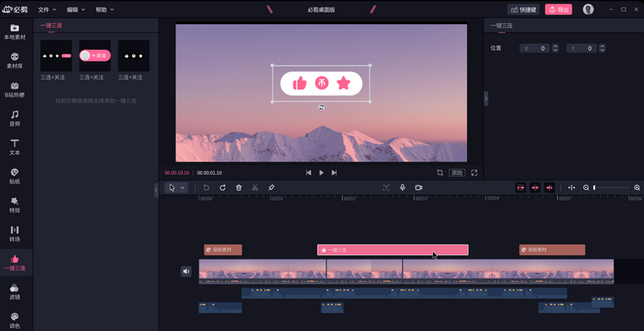Open the 特效 effects panel
Image resolution: width=644 pixels, height=331 pixels.
(15, 205)
